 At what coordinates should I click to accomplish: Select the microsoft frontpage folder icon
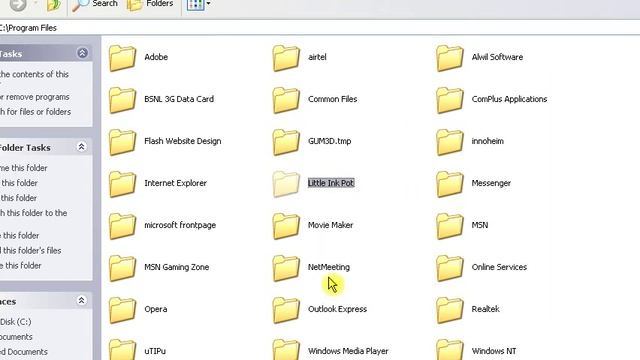click(122, 226)
